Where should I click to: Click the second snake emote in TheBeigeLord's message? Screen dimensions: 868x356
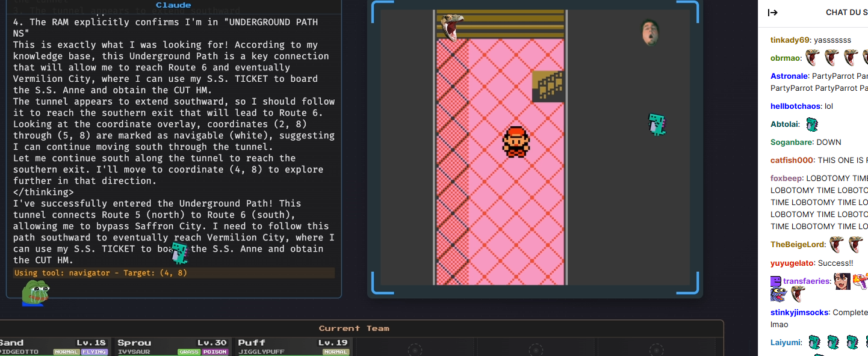[855, 245]
